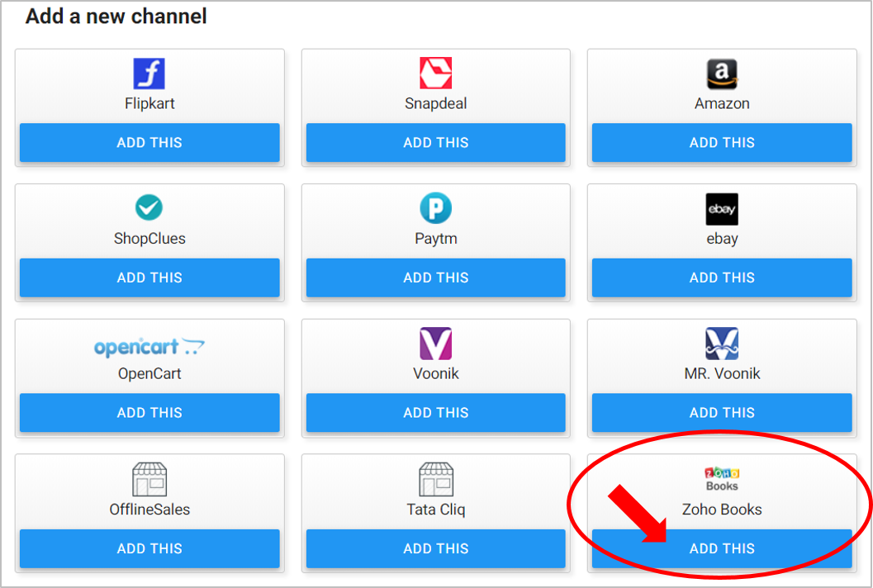Viewport: 873px width, 588px height.
Task: Add the ebay channel
Action: (x=722, y=277)
